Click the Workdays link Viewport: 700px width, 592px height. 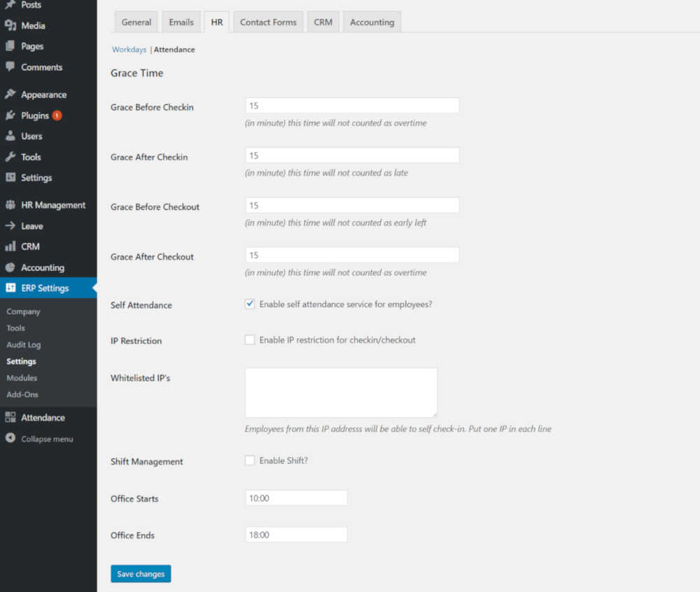click(129, 49)
